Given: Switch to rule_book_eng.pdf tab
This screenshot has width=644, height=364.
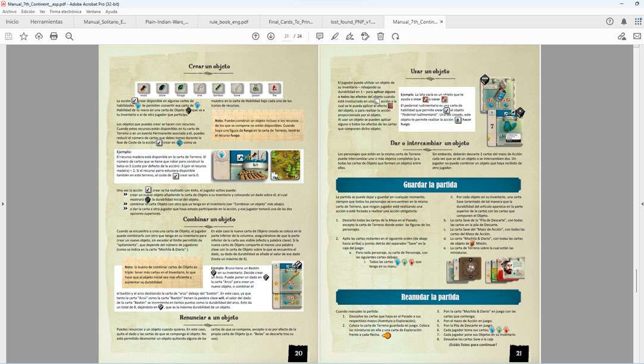Looking at the screenshot, I should [229, 22].
